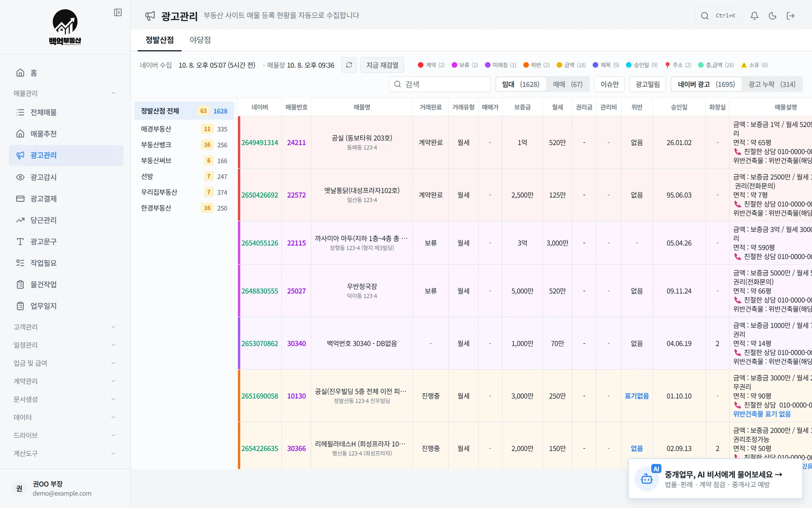Image resolution: width=812 pixels, height=508 pixels.
Task: Open 물건작업 clipboard menu item
Action: click(x=66, y=284)
